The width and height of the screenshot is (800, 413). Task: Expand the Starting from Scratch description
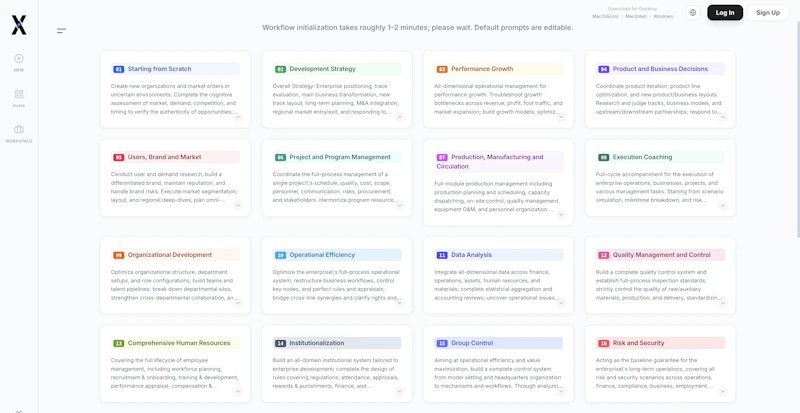pyautogui.click(x=238, y=117)
